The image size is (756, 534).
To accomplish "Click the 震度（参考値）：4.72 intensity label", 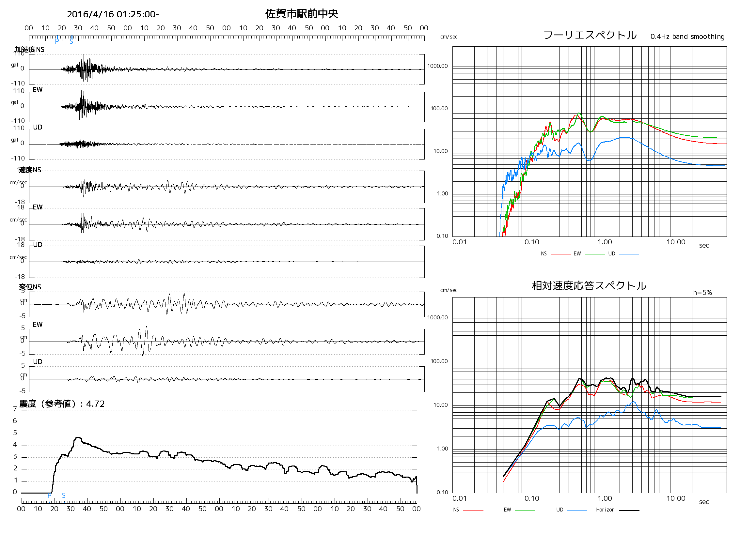I will [x=62, y=404].
